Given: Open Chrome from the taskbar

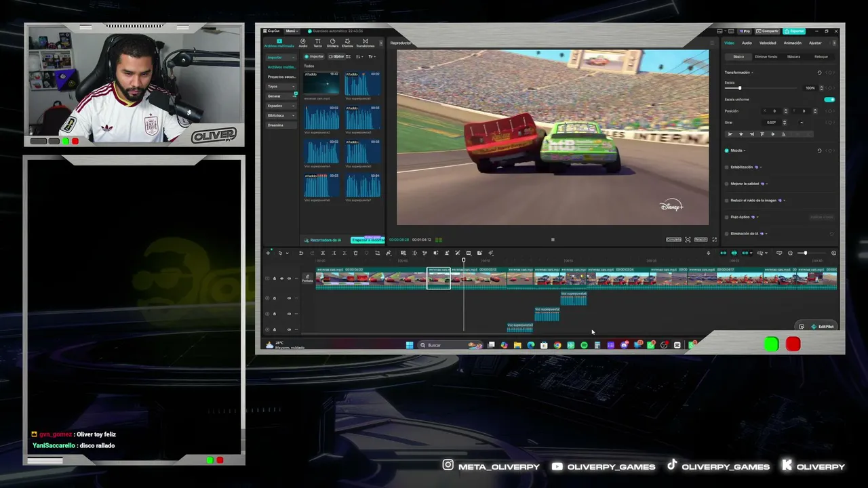Looking at the screenshot, I should point(557,345).
